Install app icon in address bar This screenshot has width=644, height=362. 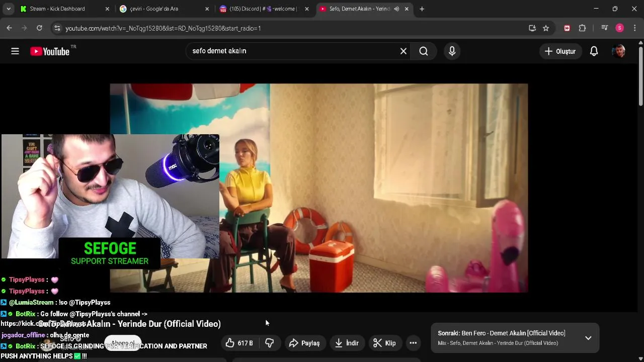[532, 28]
